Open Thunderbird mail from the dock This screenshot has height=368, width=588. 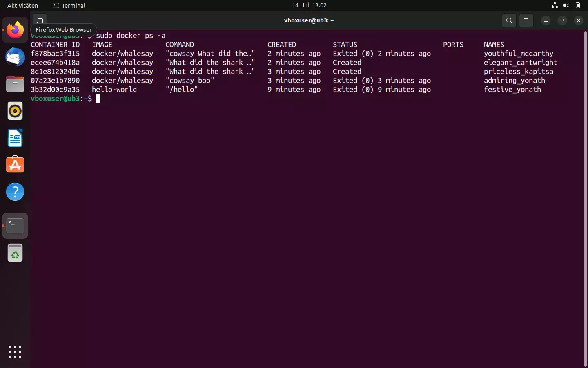tap(15, 57)
